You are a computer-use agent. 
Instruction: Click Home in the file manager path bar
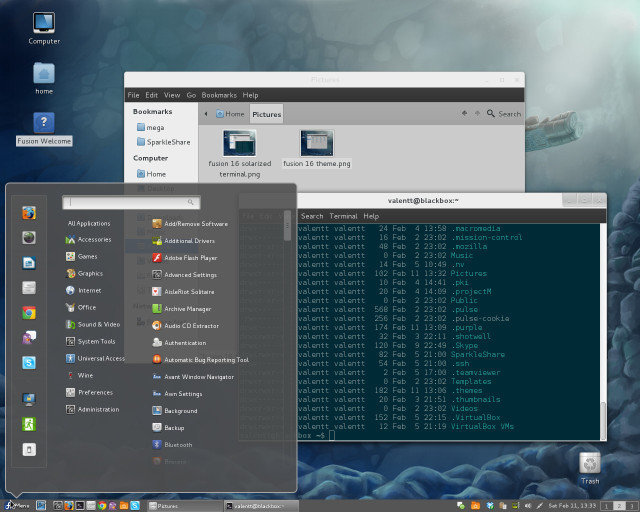(230, 114)
